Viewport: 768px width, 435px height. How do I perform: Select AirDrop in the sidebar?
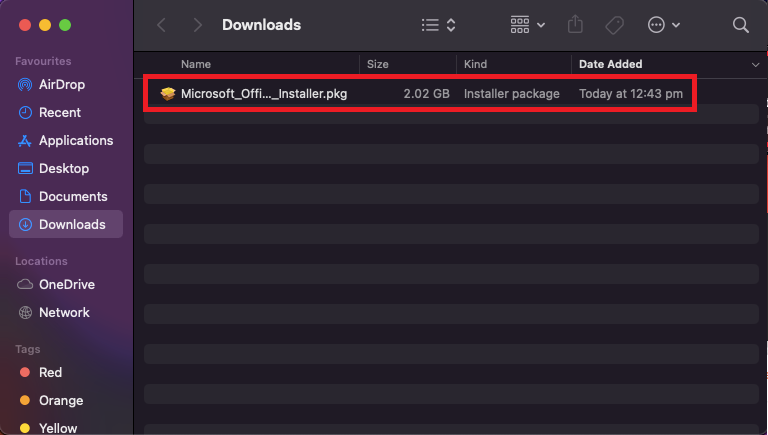pyautogui.click(x=66, y=85)
